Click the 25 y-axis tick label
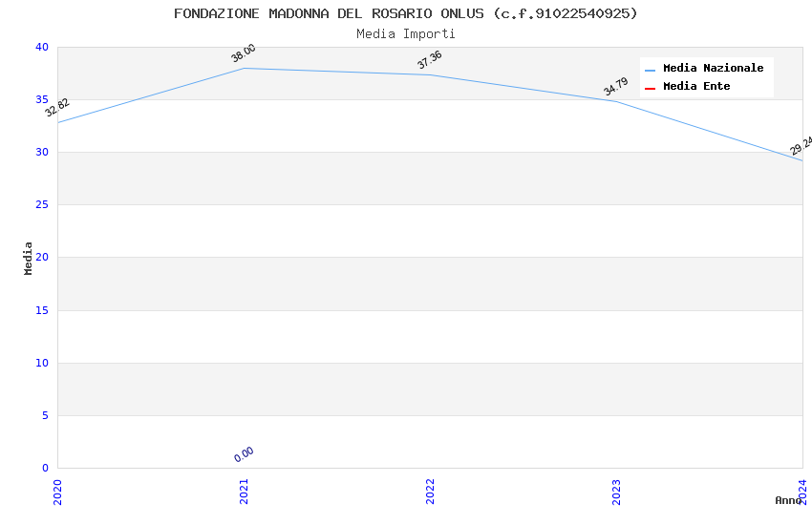 pyautogui.click(x=42, y=205)
